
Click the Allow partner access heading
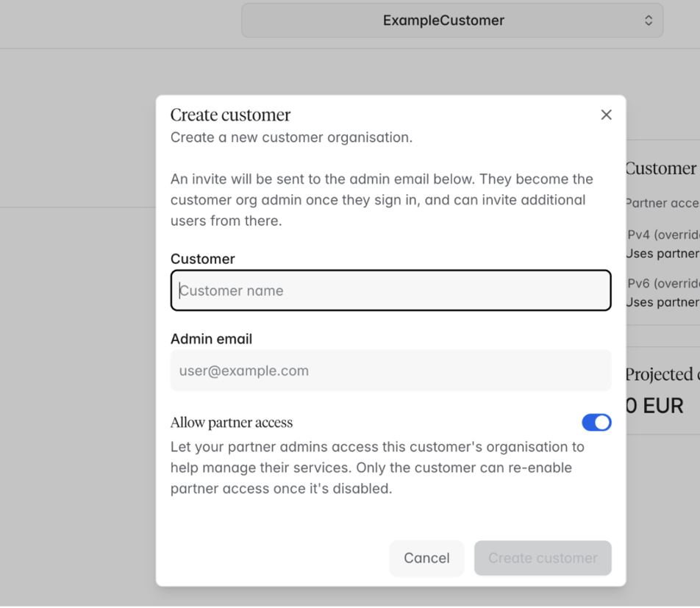[x=232, y=422]
